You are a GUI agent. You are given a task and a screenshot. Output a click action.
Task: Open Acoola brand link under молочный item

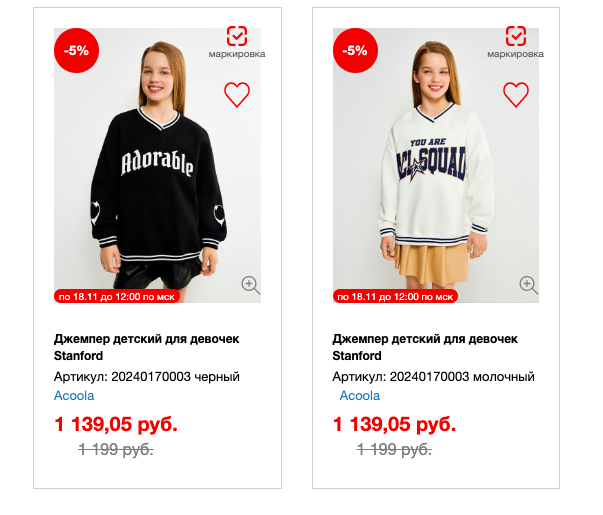(359, 396)
